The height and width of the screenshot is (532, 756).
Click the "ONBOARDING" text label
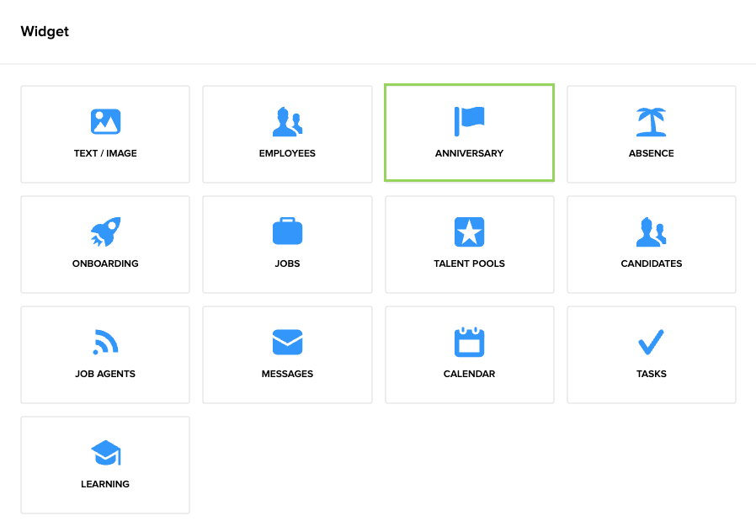105,263
